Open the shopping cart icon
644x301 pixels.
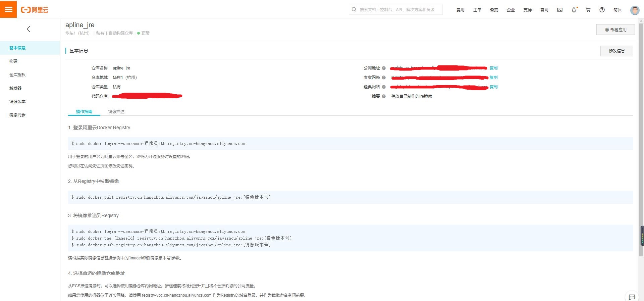click(x=588, y=10)
